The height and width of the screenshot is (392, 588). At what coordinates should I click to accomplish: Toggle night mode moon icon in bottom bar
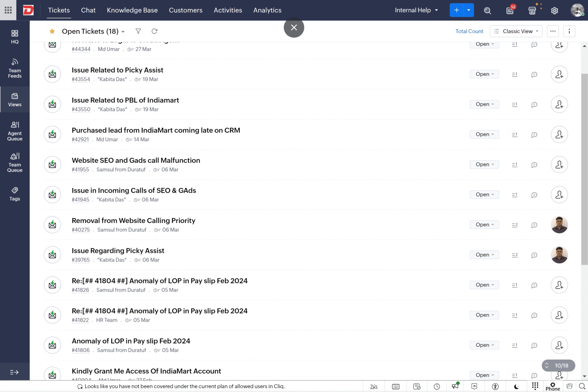[516, 386]
